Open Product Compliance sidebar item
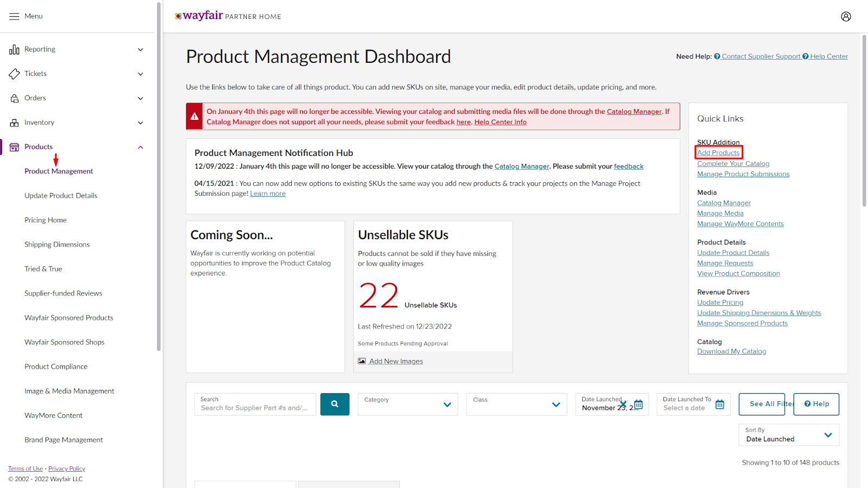 (x=56, y=367)
